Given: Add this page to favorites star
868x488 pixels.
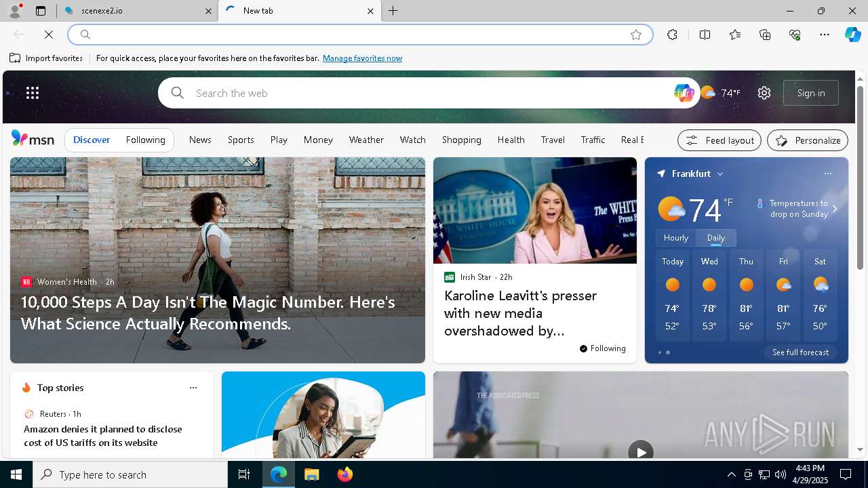Looking at the screenshot, I should [636, 35].
